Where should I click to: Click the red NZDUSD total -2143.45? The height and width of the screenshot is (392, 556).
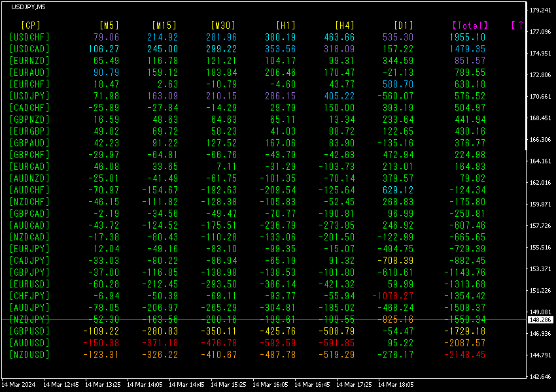[x=465, y=355]
